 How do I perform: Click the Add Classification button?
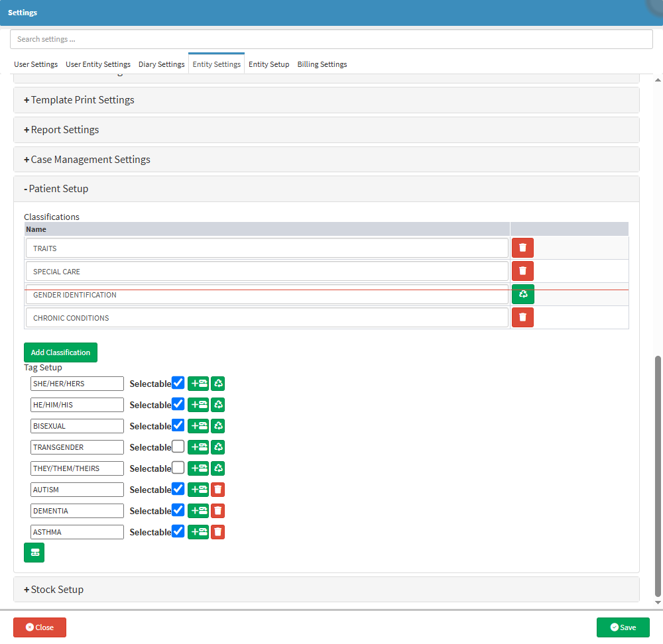(60, 352)
